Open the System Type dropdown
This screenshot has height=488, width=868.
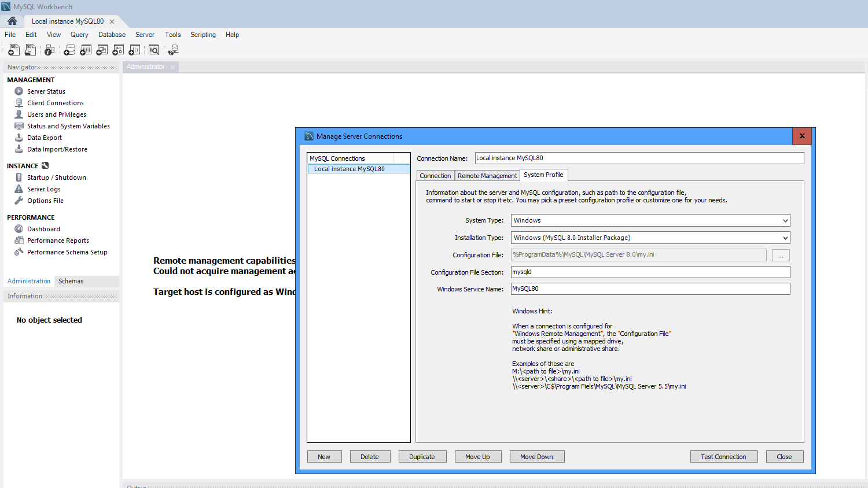coord(650,220)
